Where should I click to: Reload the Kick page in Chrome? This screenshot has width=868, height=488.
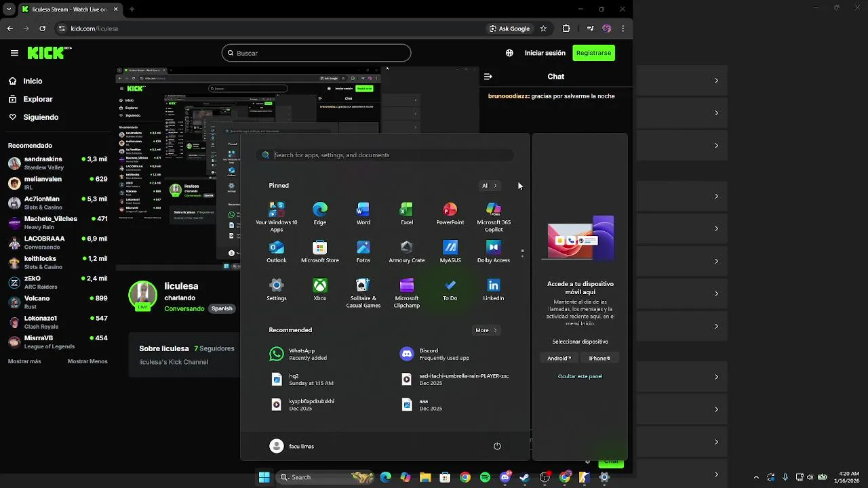pyautogui.click(x=42, y=28)
